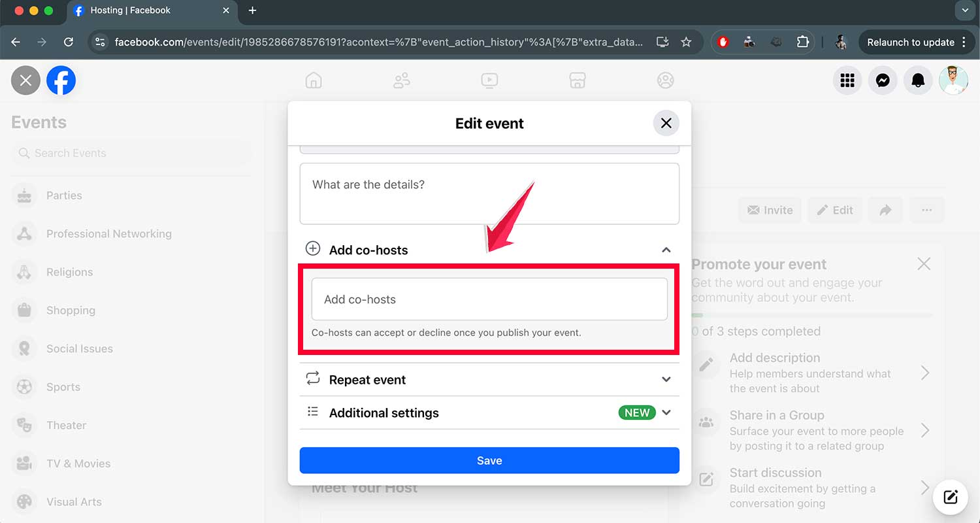The height and width of the screenshot is (523, 980).
Task: Click the 0 of 3 steps progress bar
Action: [x=811, y=314]
